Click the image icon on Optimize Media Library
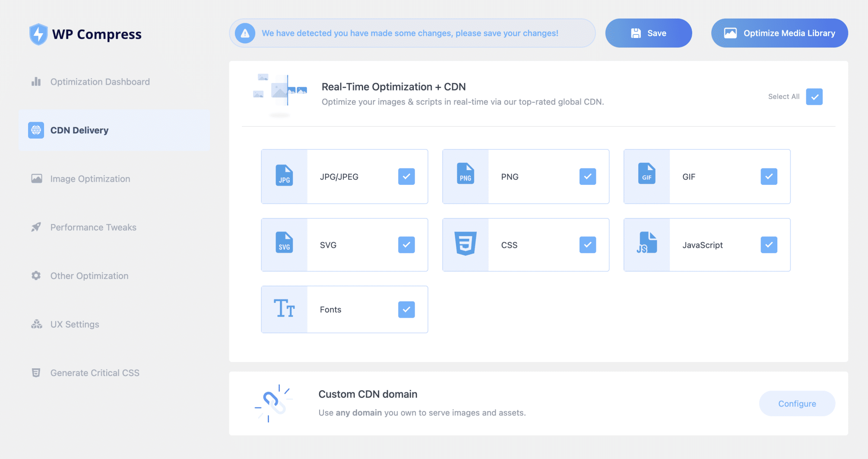The image size is (868, 459). [730, 33]
